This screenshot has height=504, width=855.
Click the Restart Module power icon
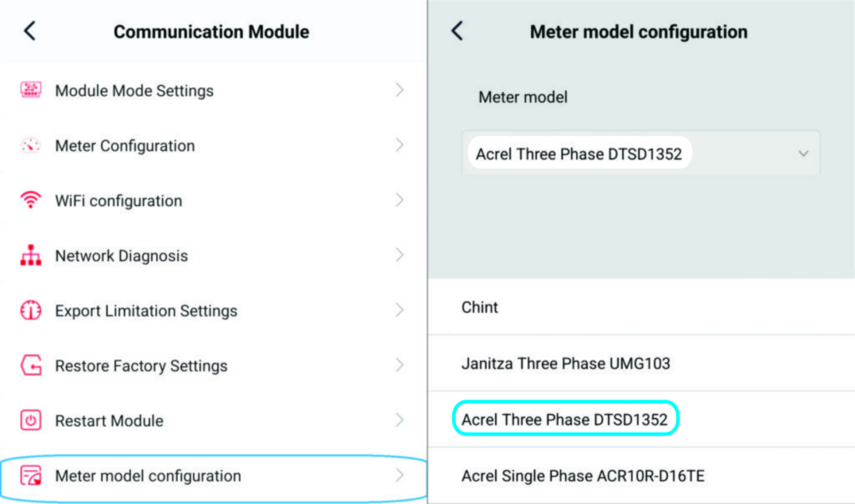31,420
